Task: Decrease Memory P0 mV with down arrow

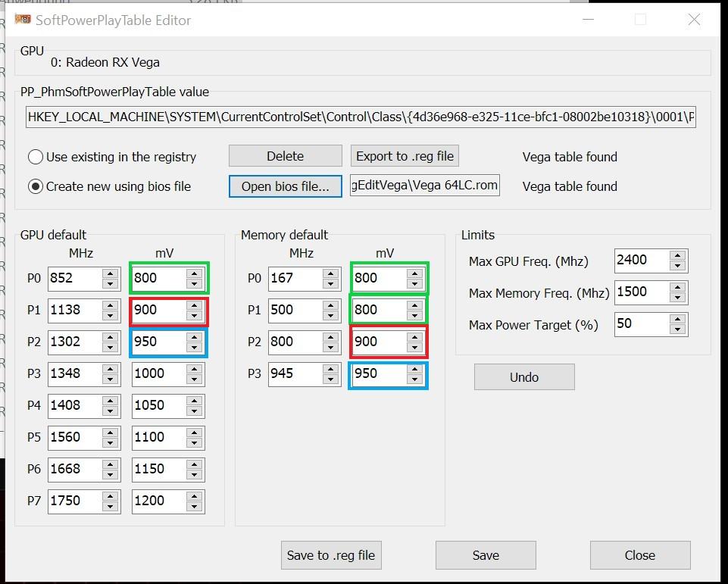Action: (414, 283)
